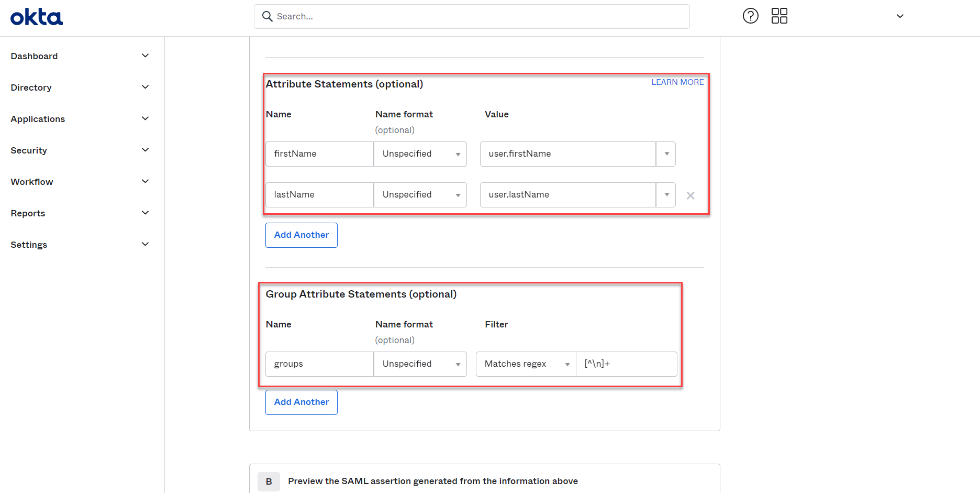Open the help question mark icon
The width and height of the screenshot is (980, 493).
(x=750, y=16)
